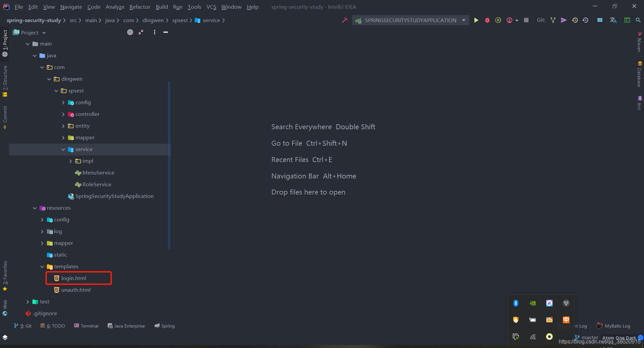The image size is (644, 348).
Task: Open the Build menu
Action: pos(162,7)
